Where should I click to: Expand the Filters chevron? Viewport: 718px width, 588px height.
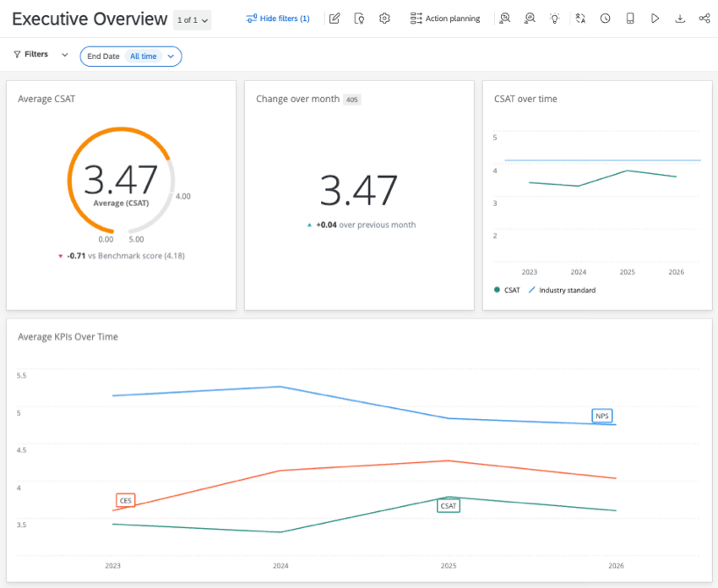[x=65, y=55]
